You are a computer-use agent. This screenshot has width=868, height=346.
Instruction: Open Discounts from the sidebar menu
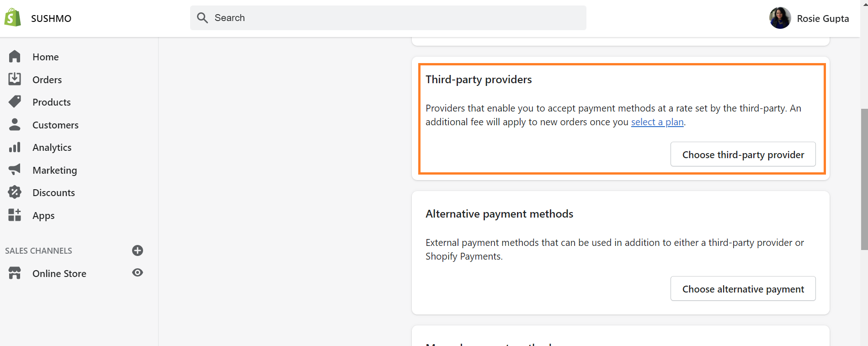tap(53, 192)
